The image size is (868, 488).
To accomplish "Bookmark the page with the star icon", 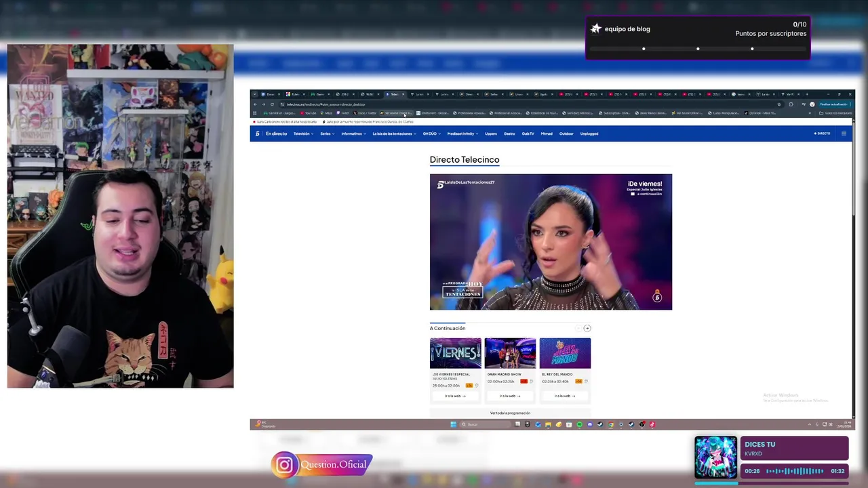I will [x=779, y=104].
